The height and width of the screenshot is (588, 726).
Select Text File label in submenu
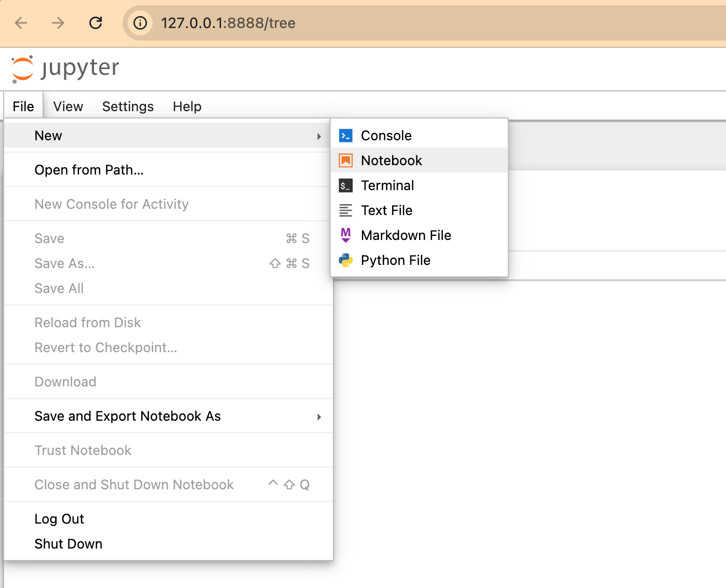point(387,210)
